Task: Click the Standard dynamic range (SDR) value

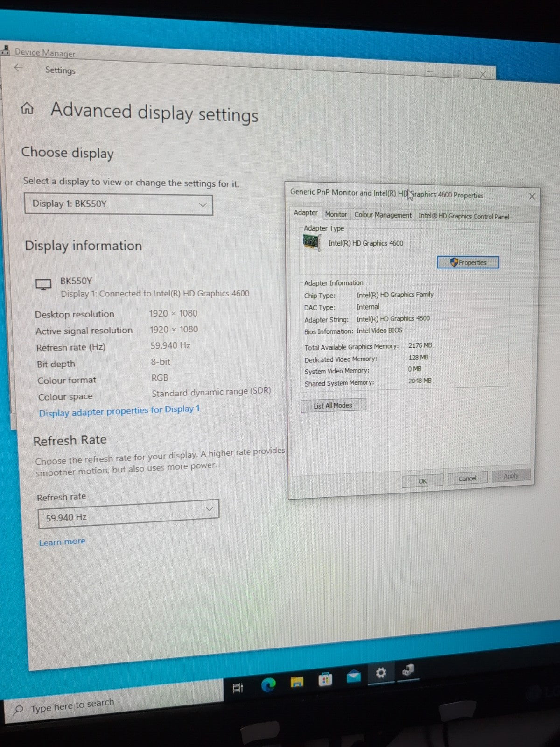Action: pyautogui.click(x=211, y=392)
